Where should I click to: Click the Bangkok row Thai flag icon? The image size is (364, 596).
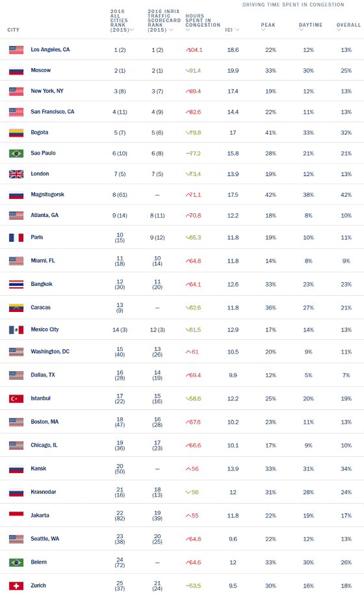[x=16, y=284]
